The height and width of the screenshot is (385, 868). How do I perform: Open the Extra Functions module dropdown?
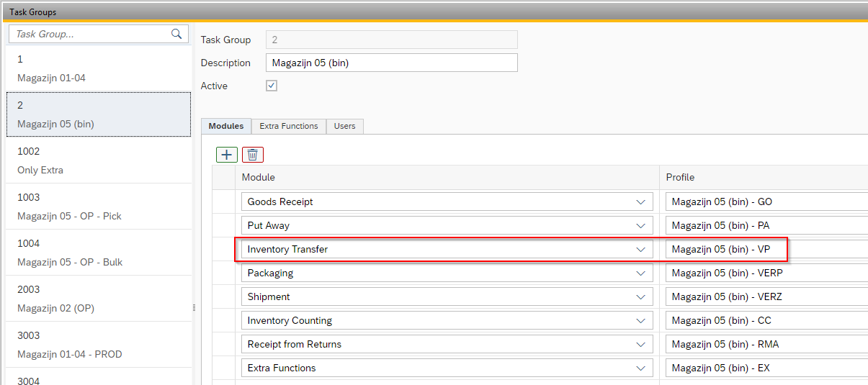[x=640, y=368]
